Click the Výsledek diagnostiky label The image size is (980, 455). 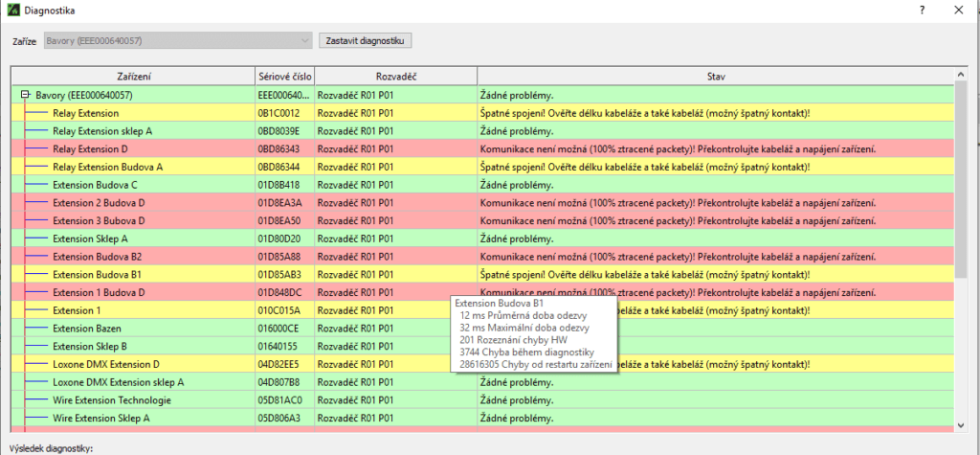click(x=52, y=448)
